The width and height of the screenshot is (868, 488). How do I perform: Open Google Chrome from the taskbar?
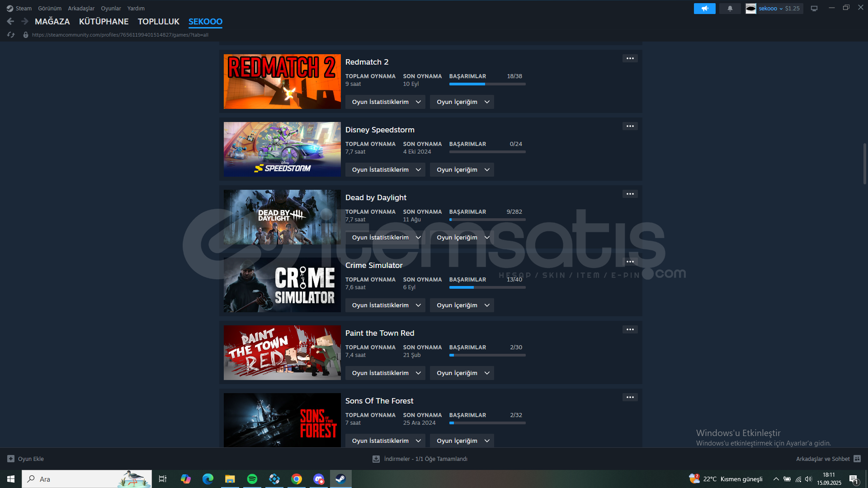[x=297, y=479]
